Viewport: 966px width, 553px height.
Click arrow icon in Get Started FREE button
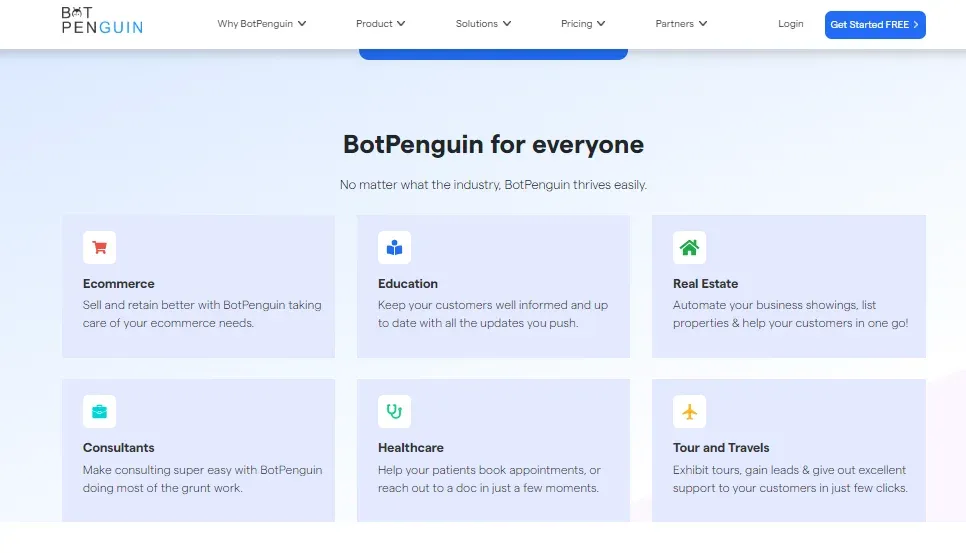pos(915,25)
